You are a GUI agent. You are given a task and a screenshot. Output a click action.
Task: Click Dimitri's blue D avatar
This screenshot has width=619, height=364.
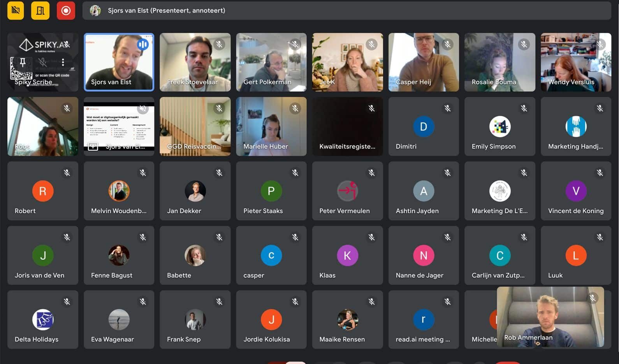click(x=424, y=126)
